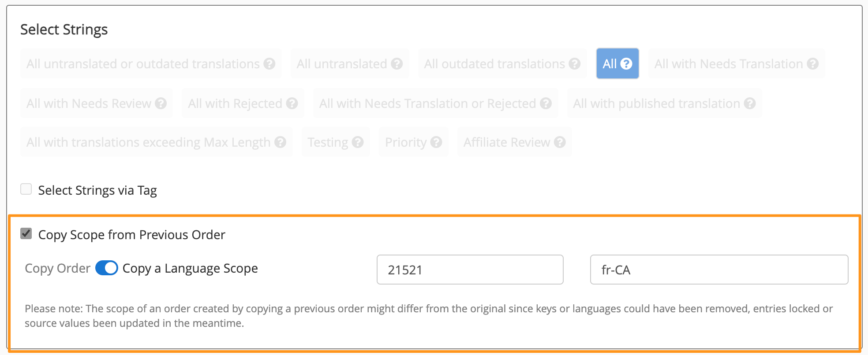Click help icon beside All with published translation
Screen dimensions: 868x355
(750, 104)
